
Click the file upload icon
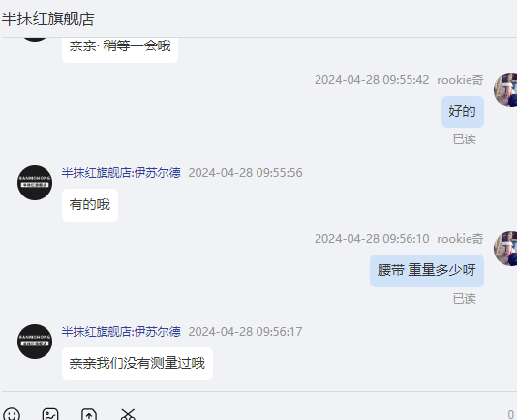click(89, 414)
